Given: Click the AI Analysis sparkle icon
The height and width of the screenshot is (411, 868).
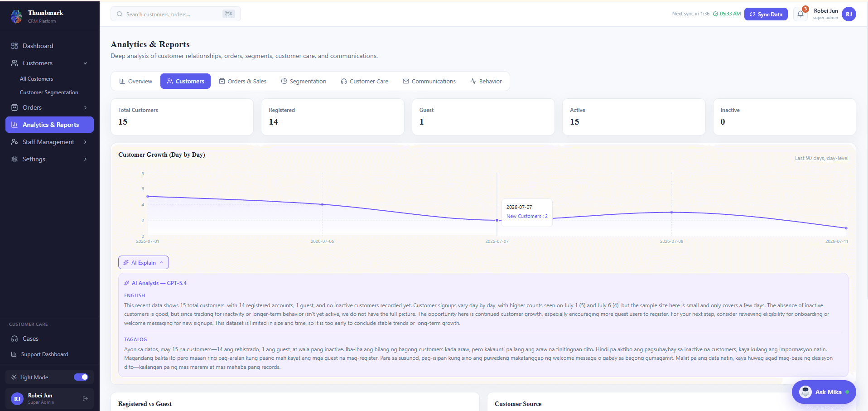Looking at the screenshot, I should (127, 283).
